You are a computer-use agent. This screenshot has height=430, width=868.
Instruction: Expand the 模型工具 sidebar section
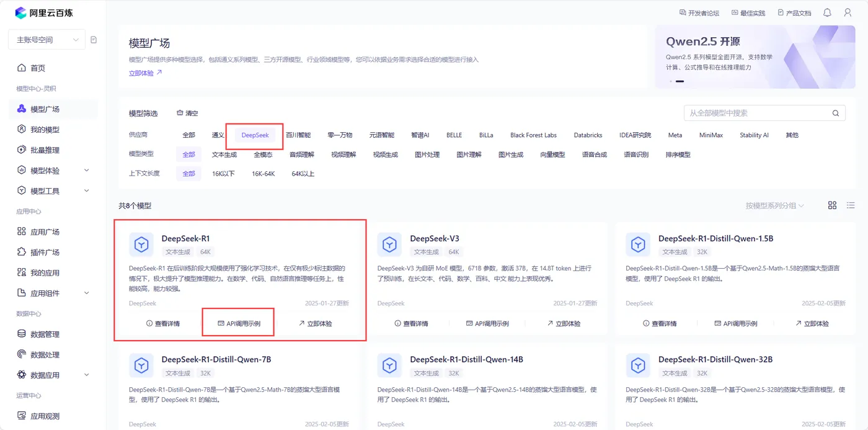click(x=86, y=191)
